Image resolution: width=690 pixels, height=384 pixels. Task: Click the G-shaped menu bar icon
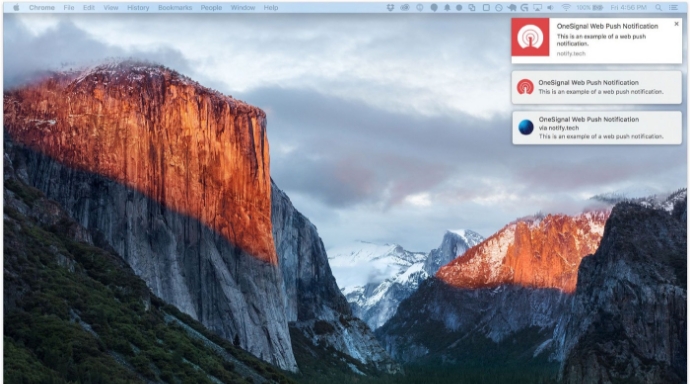tap(524, 7)
